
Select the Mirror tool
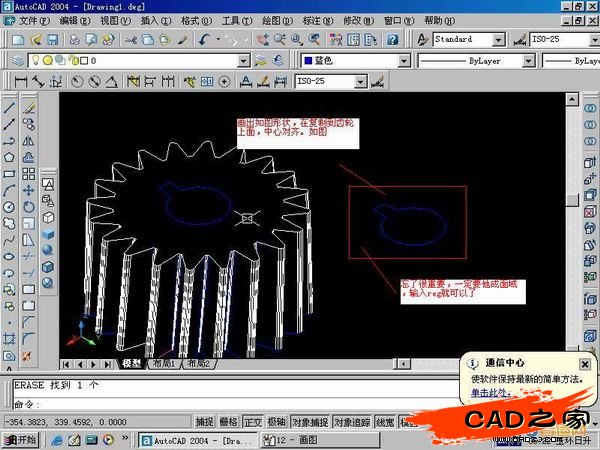coord(29,140)
